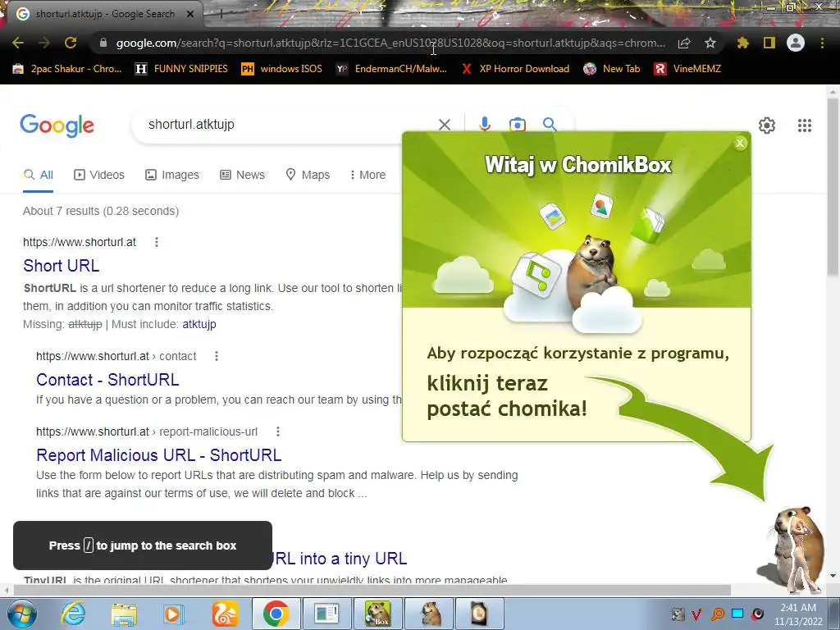
Task: Open Chrome extensions puzzle icon
Action: 742,43
